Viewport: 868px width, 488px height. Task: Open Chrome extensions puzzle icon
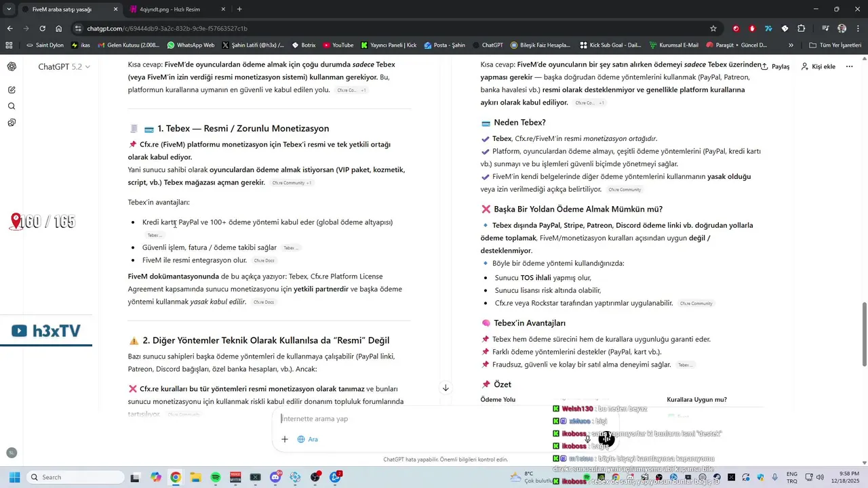point(802,28)
